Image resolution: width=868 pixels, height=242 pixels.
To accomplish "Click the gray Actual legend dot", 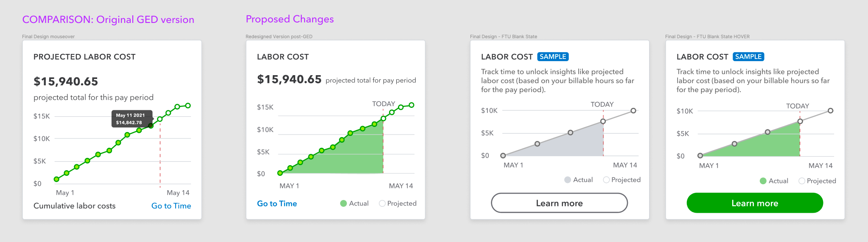I will coord(568,180).
